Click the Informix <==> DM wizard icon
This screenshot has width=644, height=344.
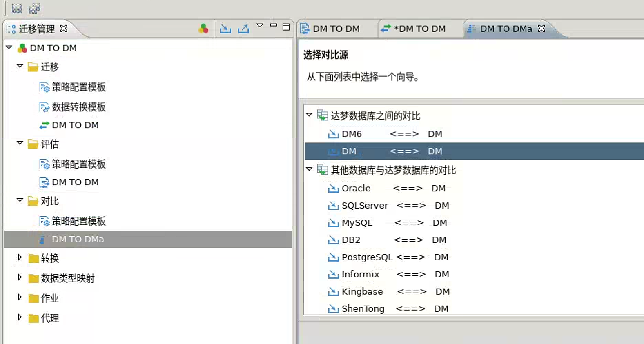coord(333,274)
